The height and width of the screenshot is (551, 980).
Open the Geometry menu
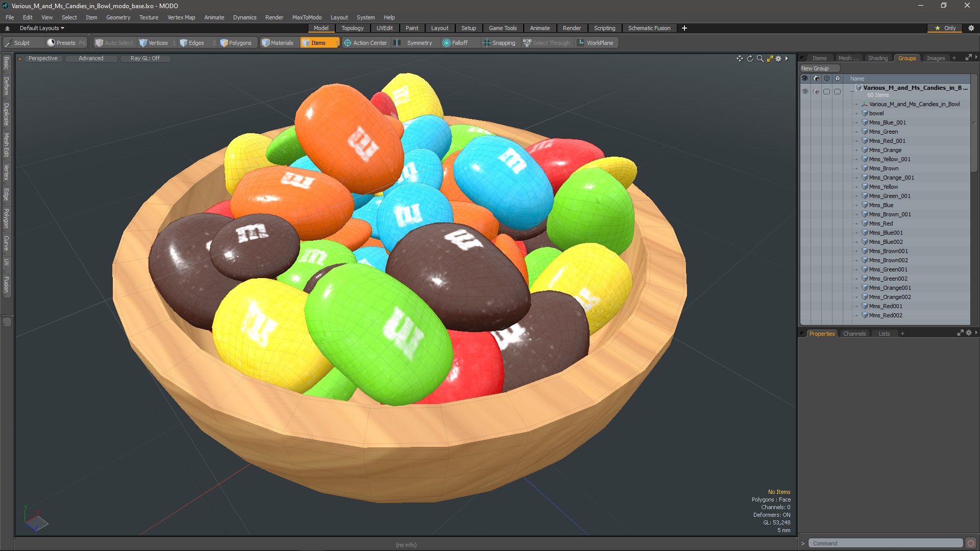[x=118, y=17]
